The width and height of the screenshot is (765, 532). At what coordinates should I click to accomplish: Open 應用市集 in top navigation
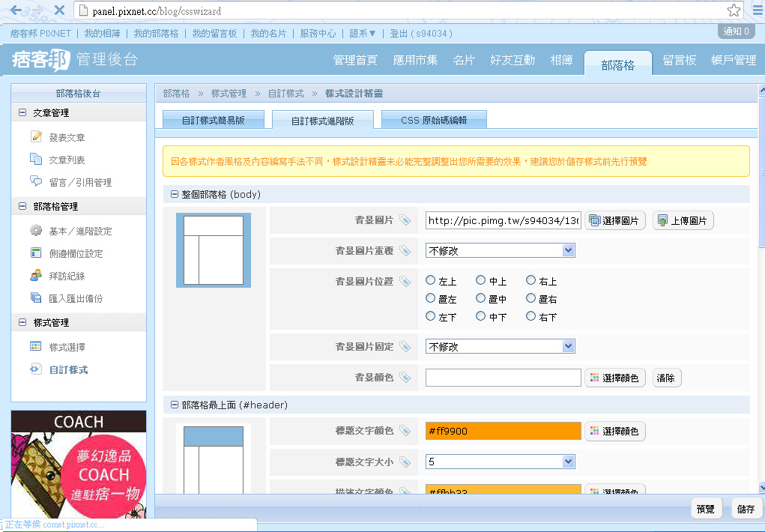coord(415,60)
